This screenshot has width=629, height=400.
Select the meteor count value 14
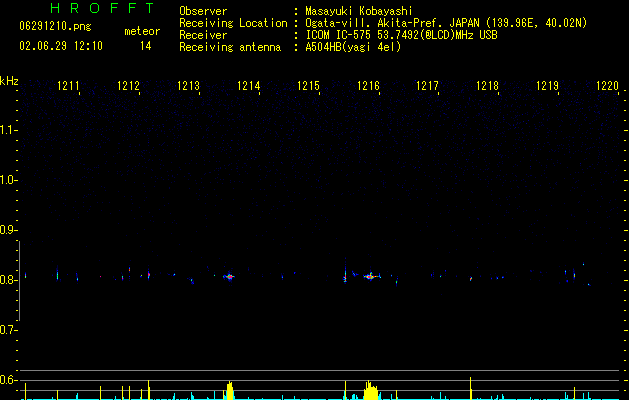click(x=146, y=46)
